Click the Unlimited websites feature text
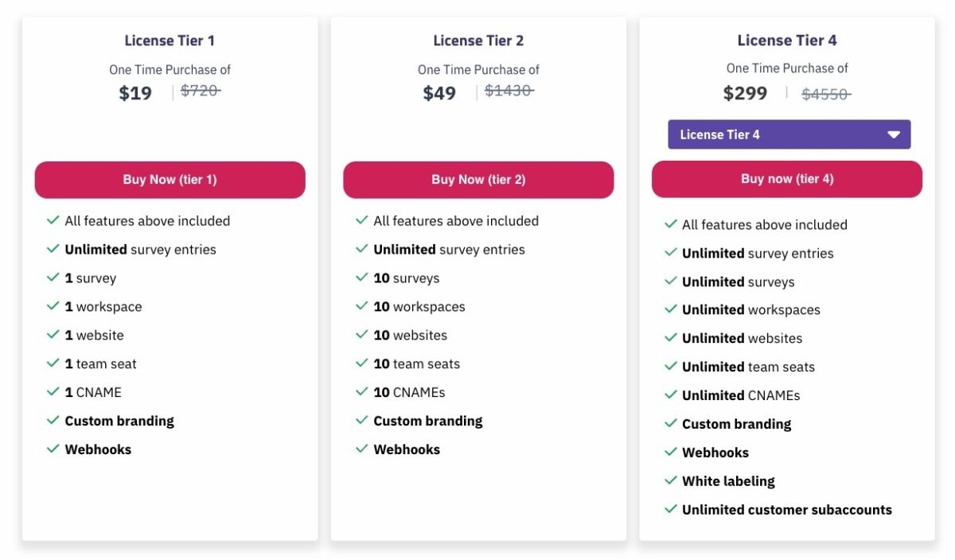Screen dimensions: 955x560 point(742,338)
